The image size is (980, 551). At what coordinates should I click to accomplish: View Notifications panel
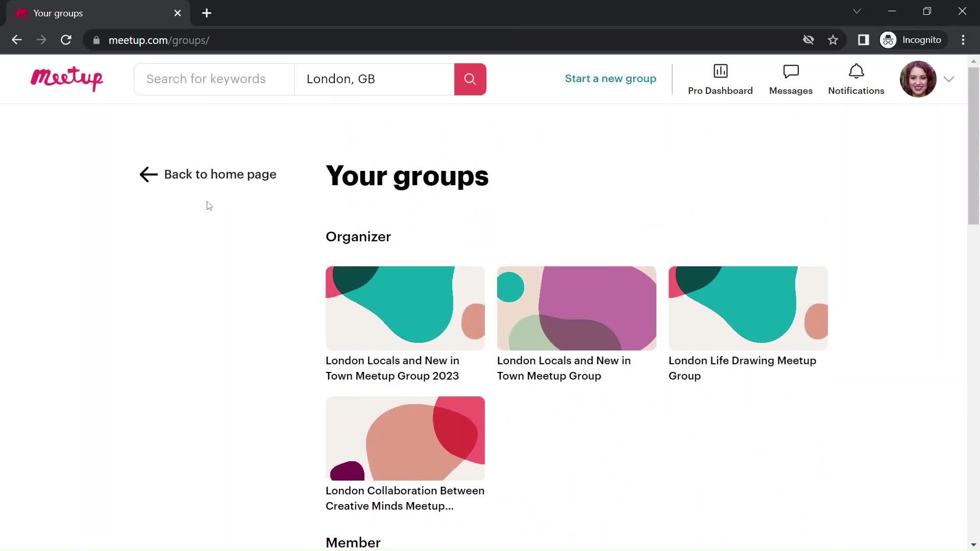point(856,78)
